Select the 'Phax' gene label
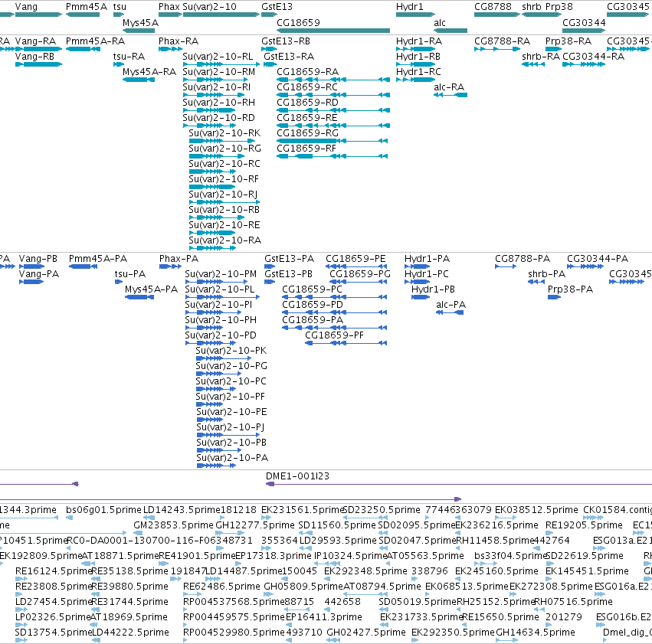Image resolution: width=652 pixels, height=644 pixels. pyautogui.click(x=169, y=7)
